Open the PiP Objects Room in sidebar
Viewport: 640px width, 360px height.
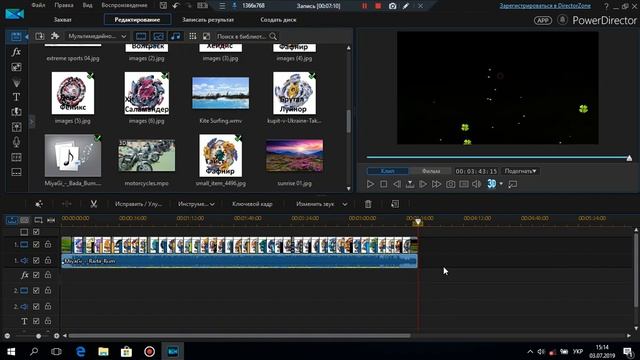tap(16, 67)
